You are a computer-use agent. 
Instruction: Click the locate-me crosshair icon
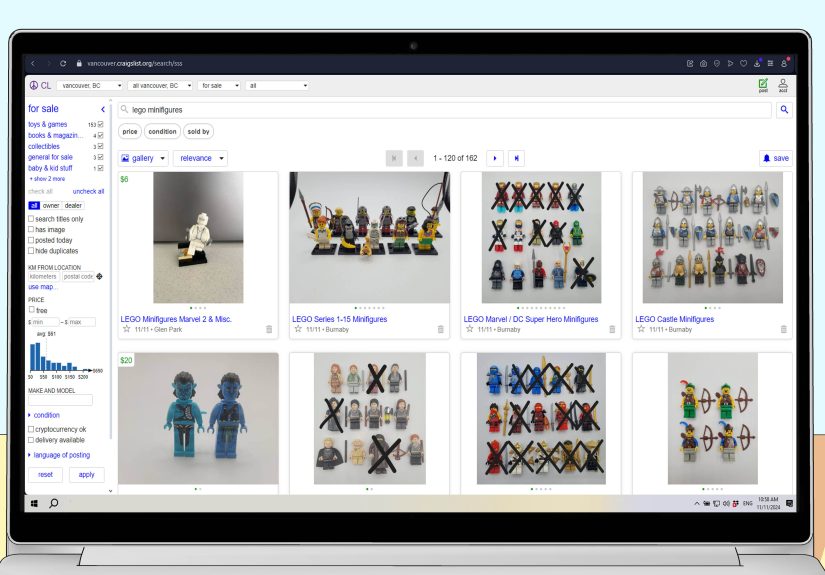click(x=99, y=276)
